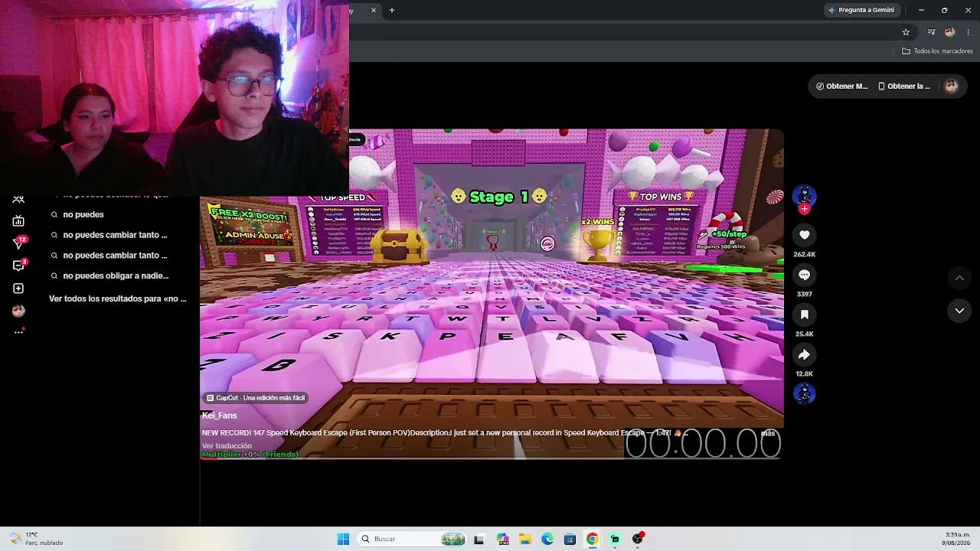Open OBS Studio from the taskbar
The height and width of the screenshot is (551, 980).
click(x=638, y=539)
